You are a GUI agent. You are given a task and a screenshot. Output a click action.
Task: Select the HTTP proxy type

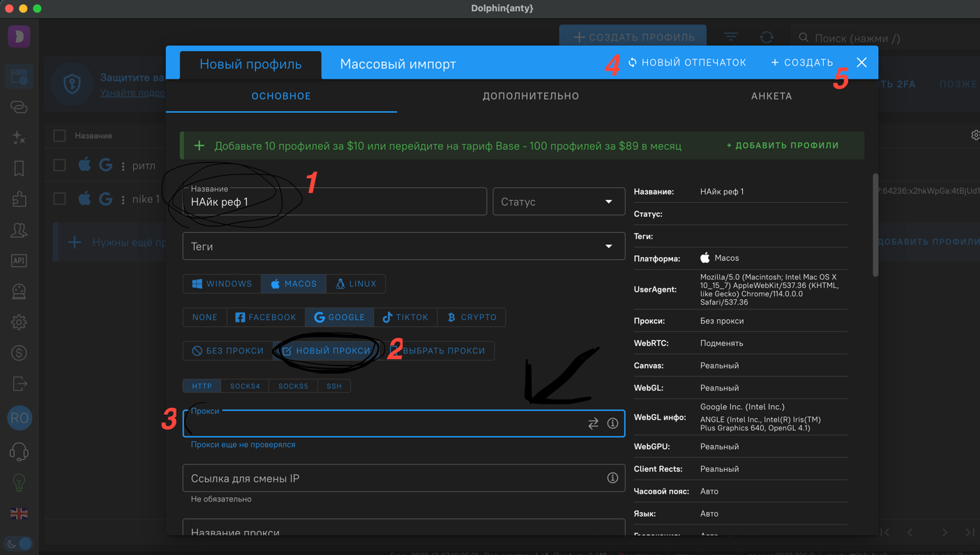click(x=202, y=386)
